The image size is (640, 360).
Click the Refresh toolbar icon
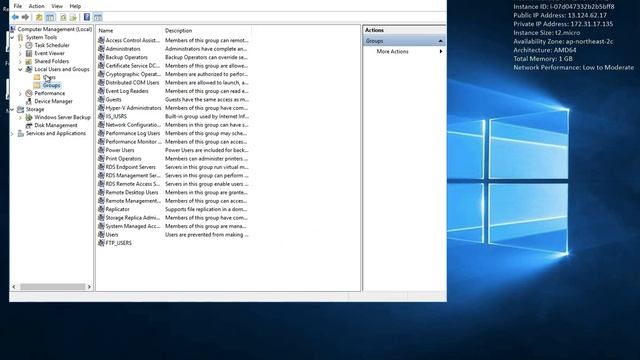pyautogui.click(x=63, y=17)
